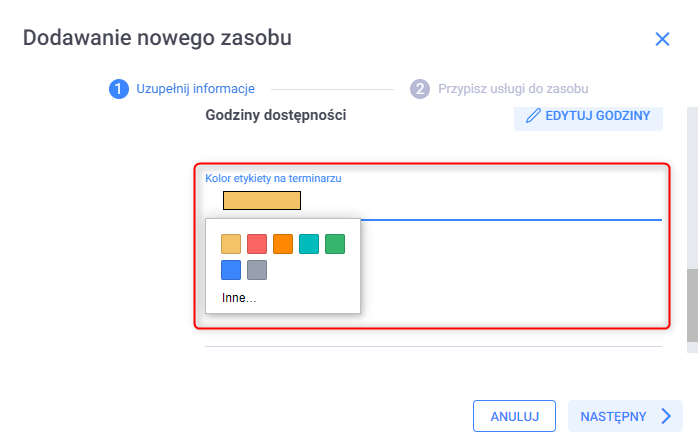This screenshot has height=447, width=698.
Task: Close the new resource dialog
Action: pyautogui.click(x=661, y=39)
